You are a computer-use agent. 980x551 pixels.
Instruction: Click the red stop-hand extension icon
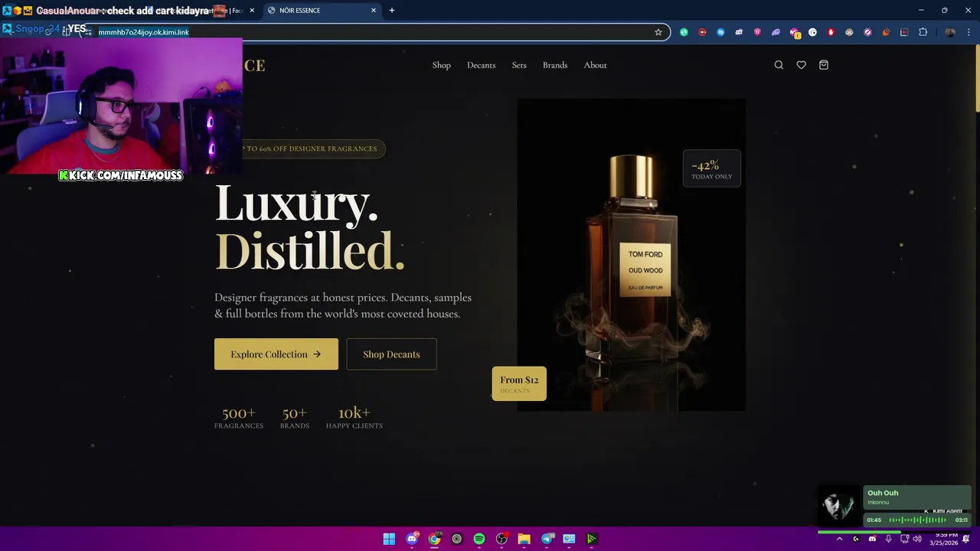pos(831,32)
